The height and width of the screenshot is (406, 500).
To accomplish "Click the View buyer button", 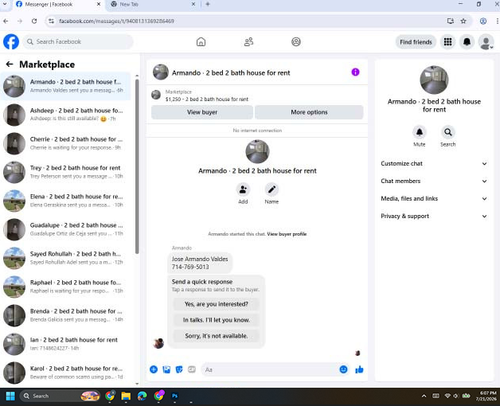I will click(202, 112).
